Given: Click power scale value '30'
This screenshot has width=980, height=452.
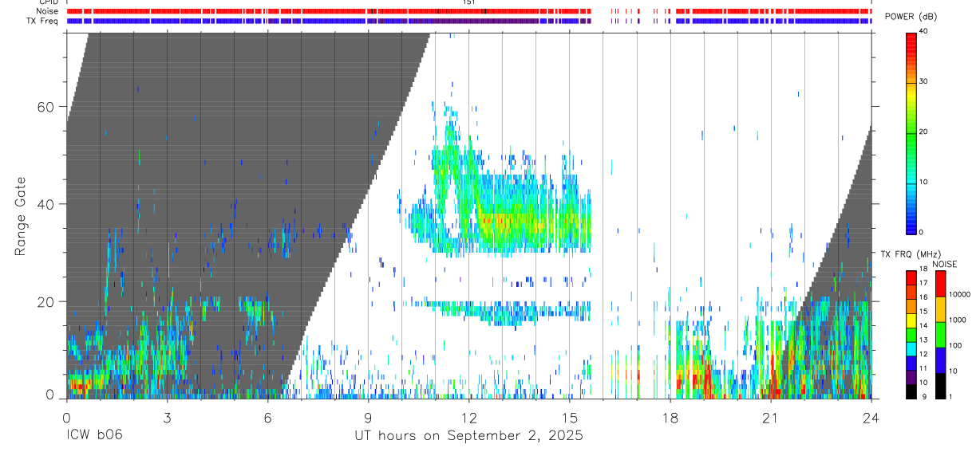Looking at the screenshot, I should pos(923,82).
